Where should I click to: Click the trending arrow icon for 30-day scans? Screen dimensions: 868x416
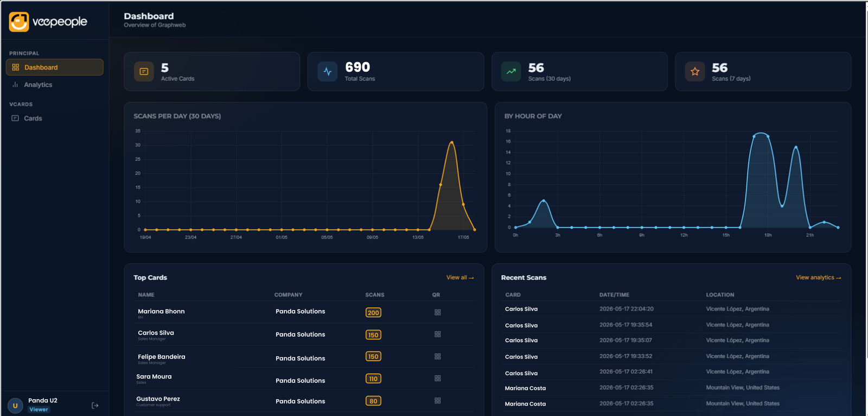(511, 72)
